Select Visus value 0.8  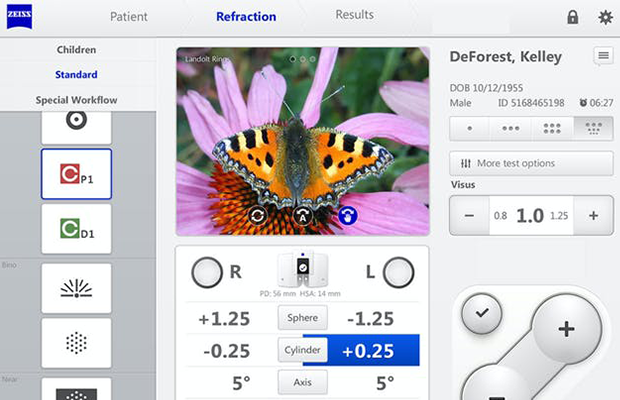pyautogui.click(x=500, y=216)
